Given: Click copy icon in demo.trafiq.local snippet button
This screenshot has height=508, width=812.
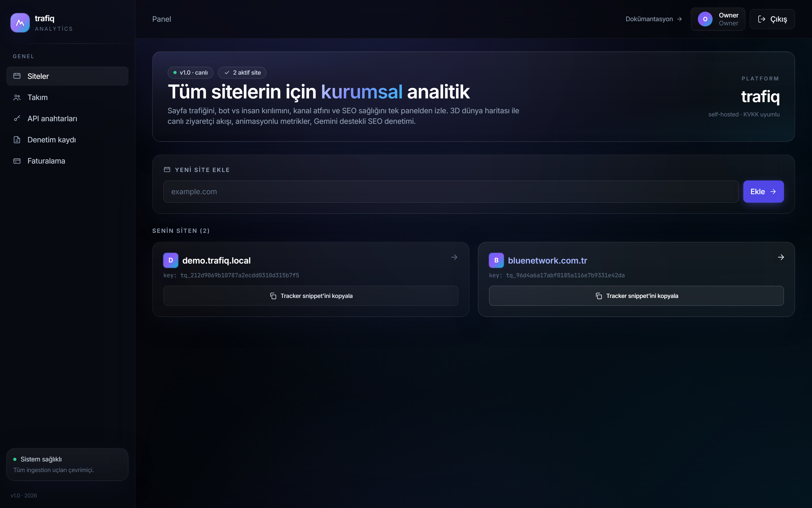Looking at the screenshot, I should point(273,296).
